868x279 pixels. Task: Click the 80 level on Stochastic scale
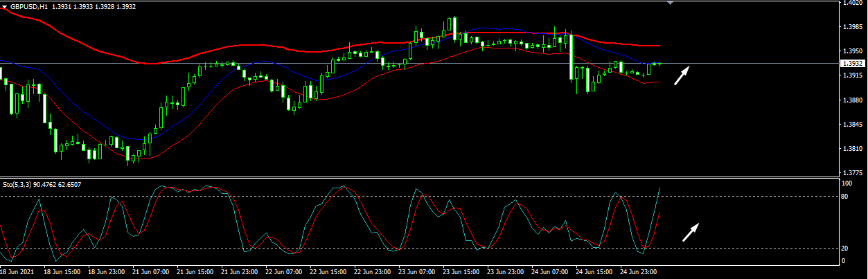point(846,197)
